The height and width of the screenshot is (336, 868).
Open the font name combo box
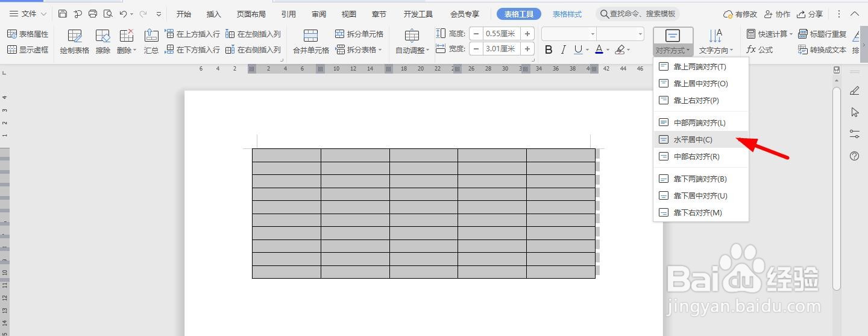click(x=569, y=34)
